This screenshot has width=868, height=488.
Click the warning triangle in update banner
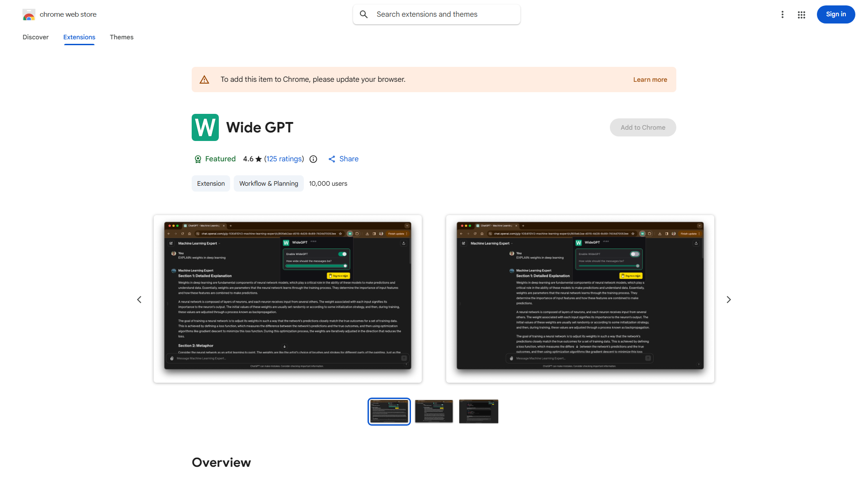click(x=204, y=80)
